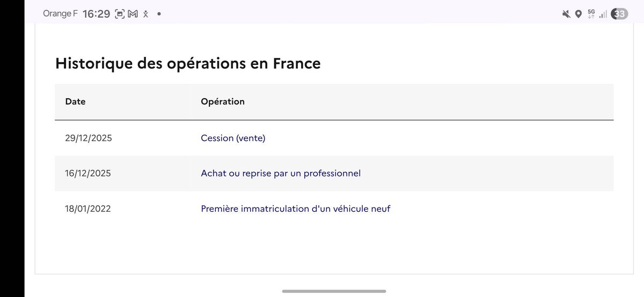Tap the accessibility figure status icon
Screen dimensions: 644x297
pyautogui.click(x=145, y=14)
